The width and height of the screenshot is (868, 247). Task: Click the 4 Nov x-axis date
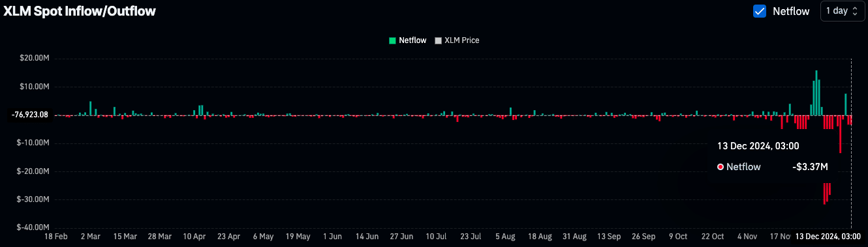pyautogui.click(x=747, y=236)
